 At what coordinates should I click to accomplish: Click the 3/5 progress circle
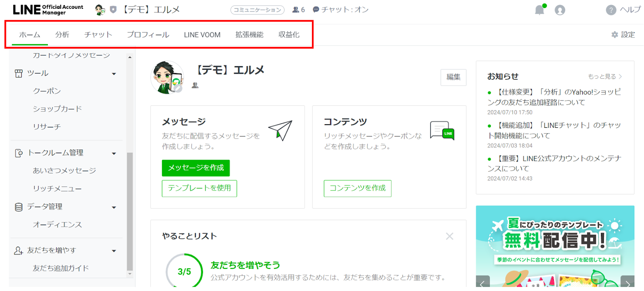(x=184, y=271)
